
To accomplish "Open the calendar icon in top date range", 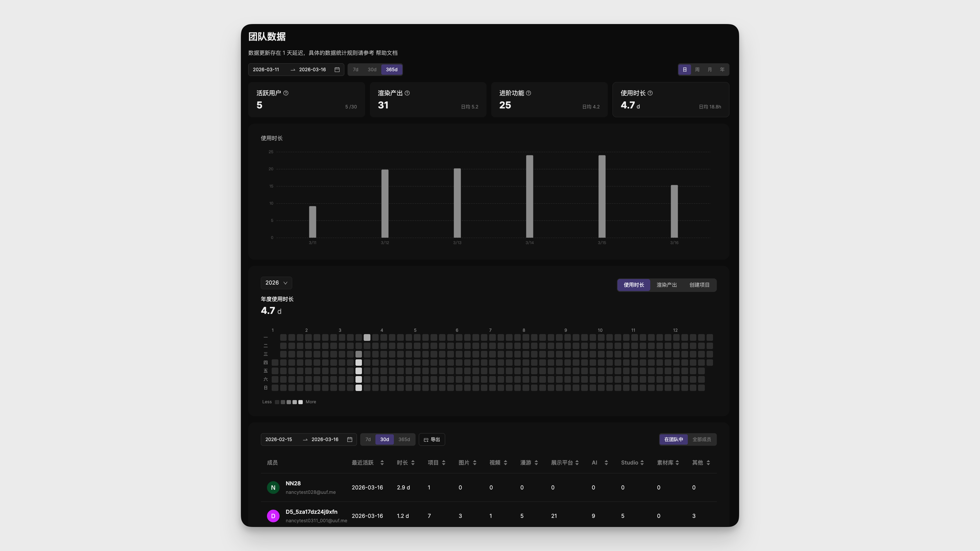I will [337, 70].
